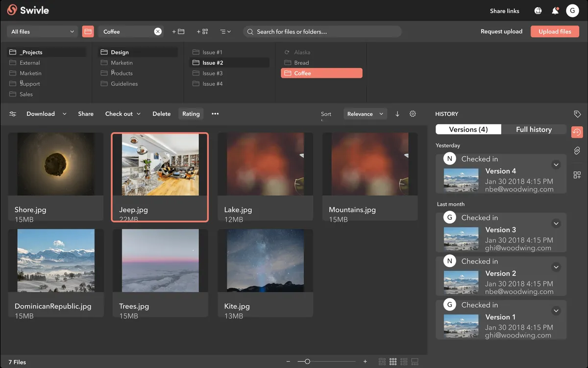This screenshot has height=368, width=588.
Task: Open the sort settings gear
Action: (x=413, y=114)
